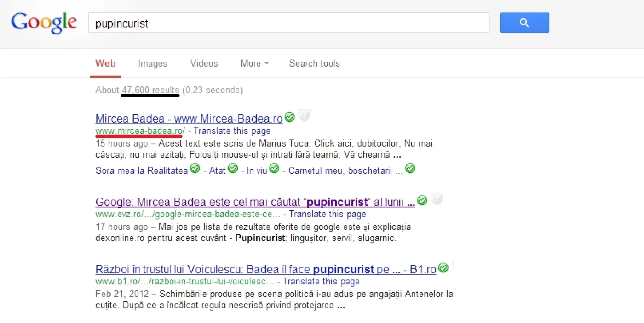
Task: Click green checkmark beside Mircea Badea title
Action: [x=289, y=117]
